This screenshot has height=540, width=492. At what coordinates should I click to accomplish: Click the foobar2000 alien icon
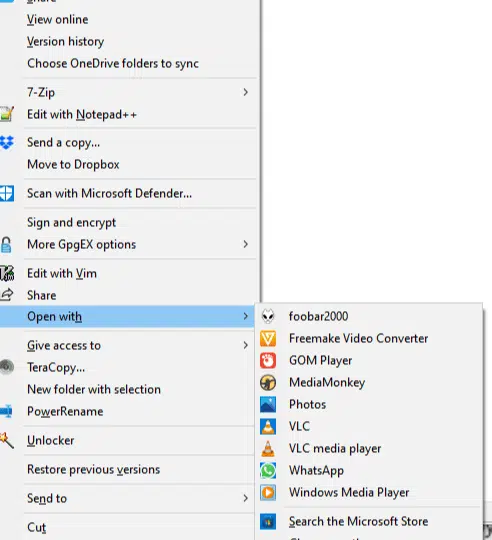268,316
